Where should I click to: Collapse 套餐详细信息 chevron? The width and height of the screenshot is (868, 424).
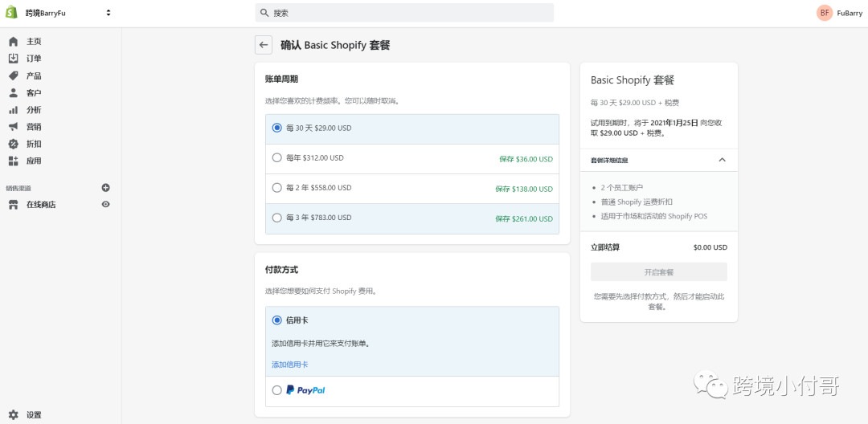coord(722,160)
